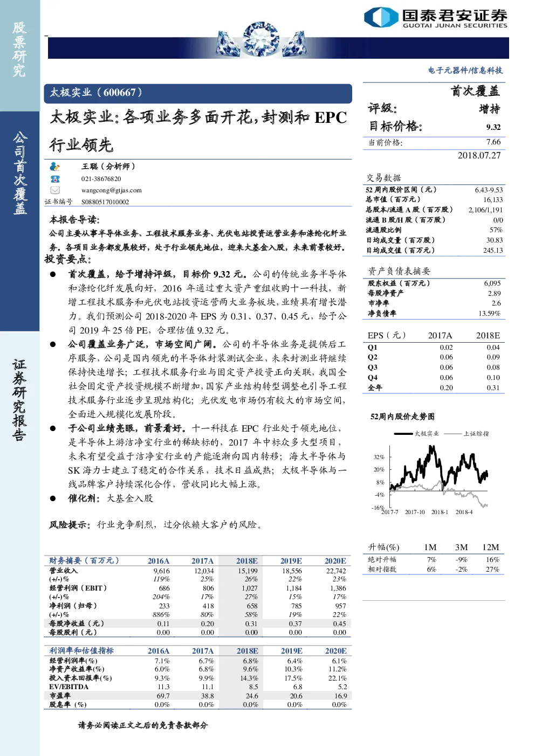Click the 2018E column header in 财务摘要

(x=247, y=561)
